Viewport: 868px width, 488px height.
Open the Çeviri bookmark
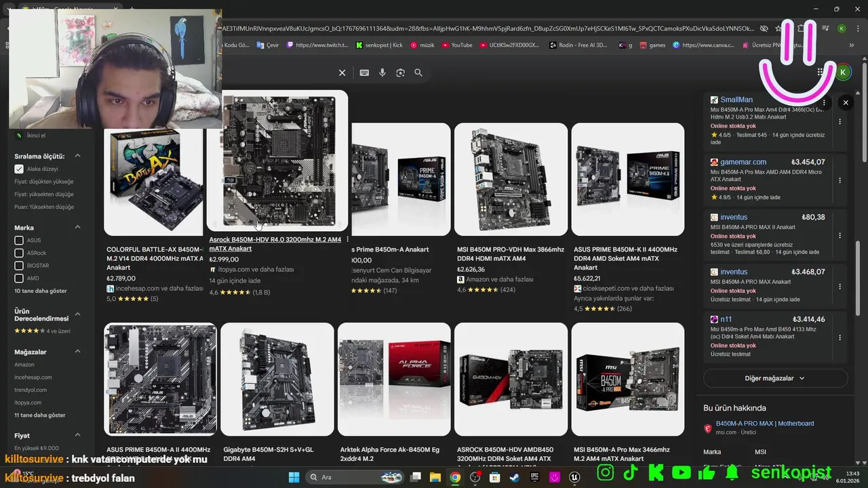tap(267, 45)
